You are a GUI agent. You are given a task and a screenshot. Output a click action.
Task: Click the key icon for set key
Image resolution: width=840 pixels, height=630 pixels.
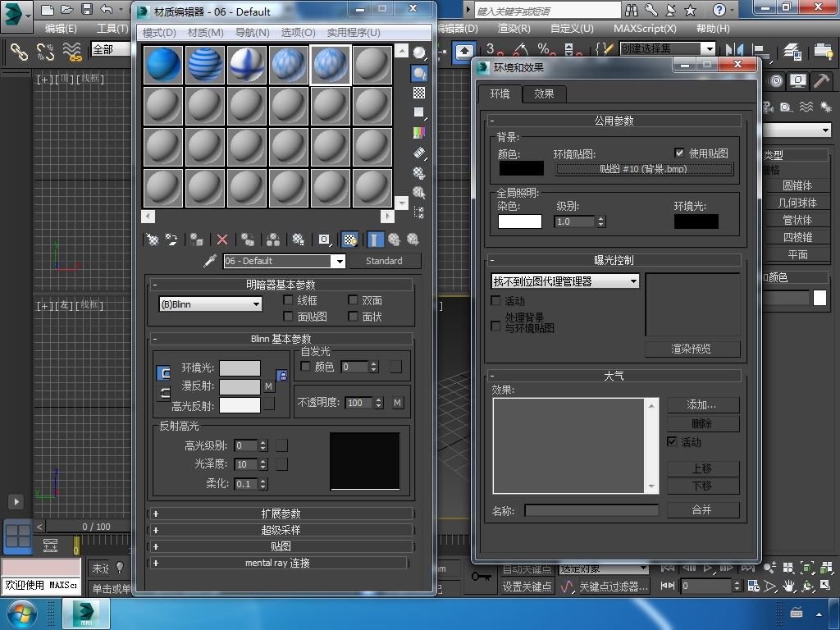(x=481, y=577)
